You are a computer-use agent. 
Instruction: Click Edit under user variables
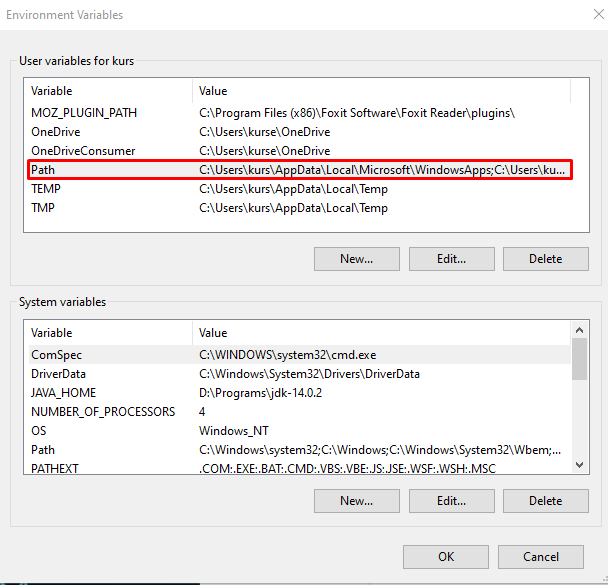(x=452, y=259)
